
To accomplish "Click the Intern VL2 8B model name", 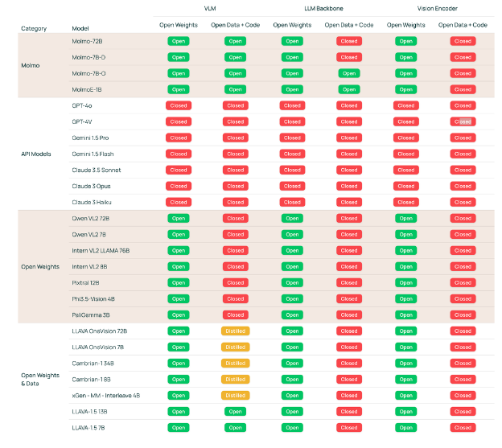I will pos(89,266).
